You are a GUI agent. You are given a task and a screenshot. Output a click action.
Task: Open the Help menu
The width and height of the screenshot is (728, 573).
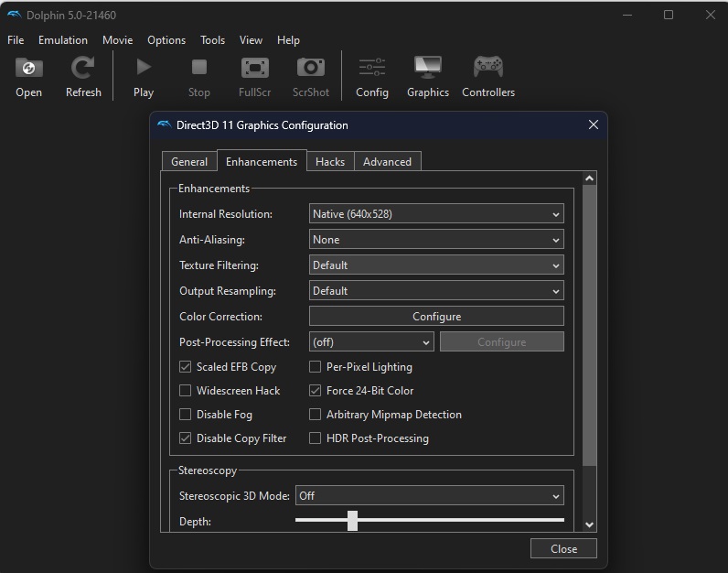[288, 40]
